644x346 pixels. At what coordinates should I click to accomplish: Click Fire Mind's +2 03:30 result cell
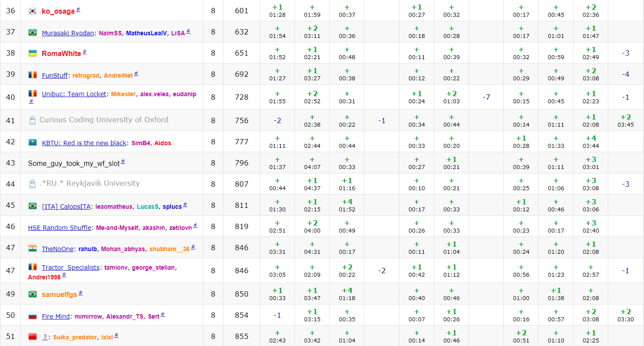[625, 315]
